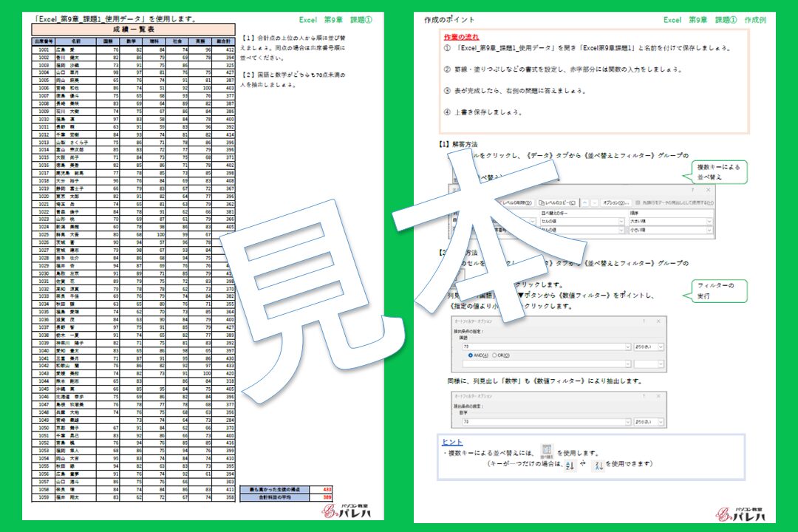Screen dimensions: 798x532
Task: Click the ascending sort (昇順) icon in the hint
Action: click(568, 465)
